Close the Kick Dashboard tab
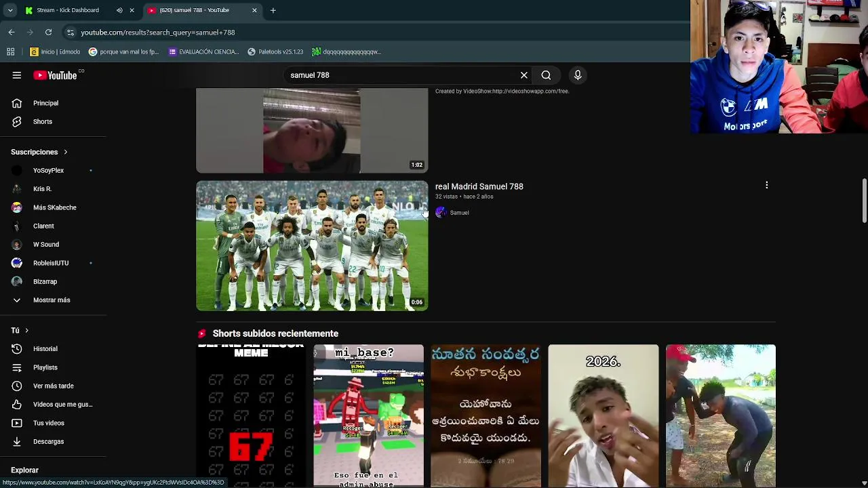This screenshot has width=868, height=488. (x=132, y=10)
